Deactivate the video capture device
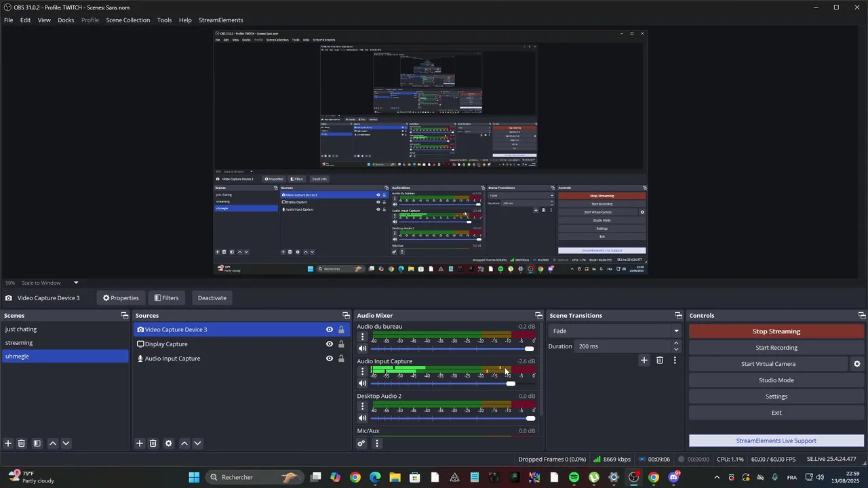 click(212, 298)
